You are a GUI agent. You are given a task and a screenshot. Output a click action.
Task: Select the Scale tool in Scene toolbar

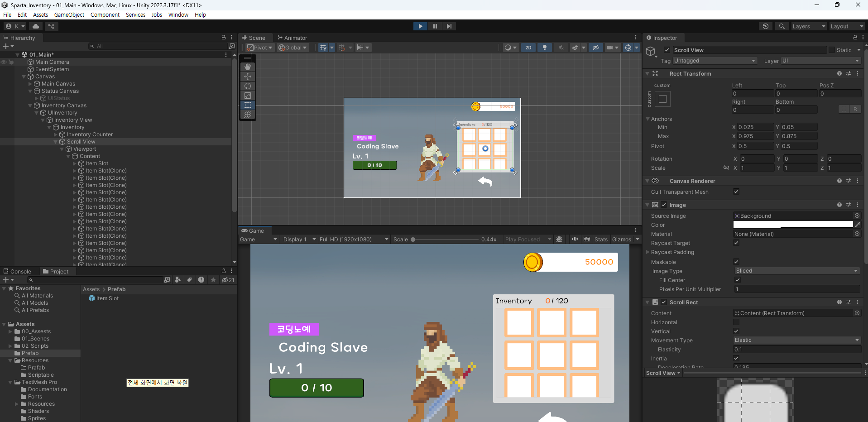click(x=248, y=96)
